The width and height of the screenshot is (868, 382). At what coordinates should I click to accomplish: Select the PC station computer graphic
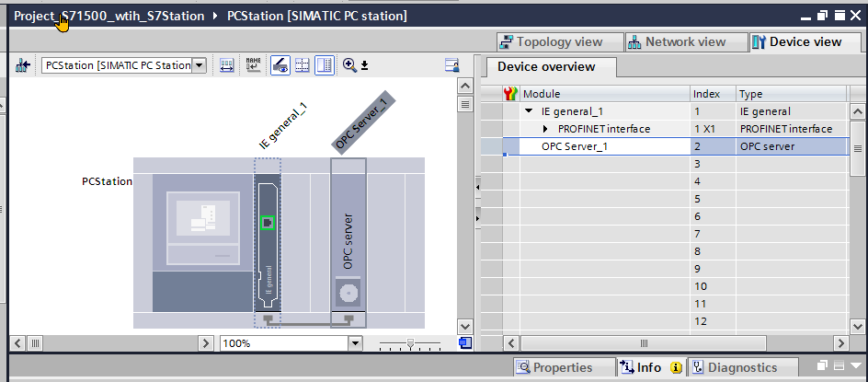pyautogui.click(x=203, y=243)
